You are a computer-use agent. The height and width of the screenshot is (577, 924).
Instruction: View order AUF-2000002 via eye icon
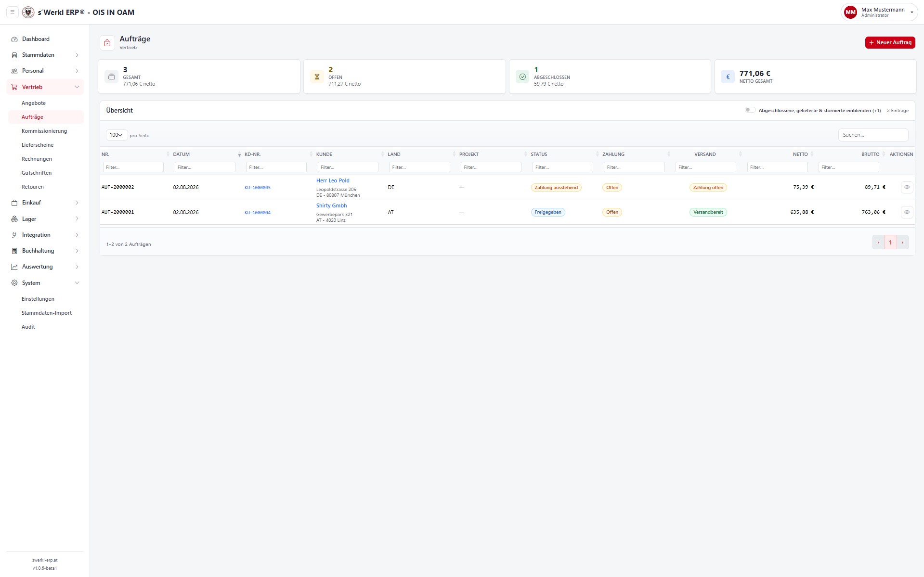[x=907, y=187]
